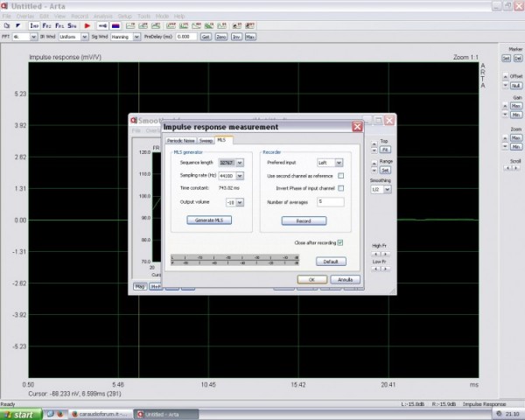Decrease Zoom with the down arrow
Screen dimensions: 525x420
(x=506, y=147)
